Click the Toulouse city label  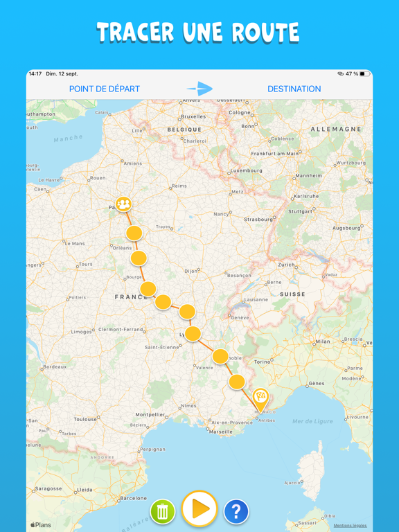[x=85, y=419]
